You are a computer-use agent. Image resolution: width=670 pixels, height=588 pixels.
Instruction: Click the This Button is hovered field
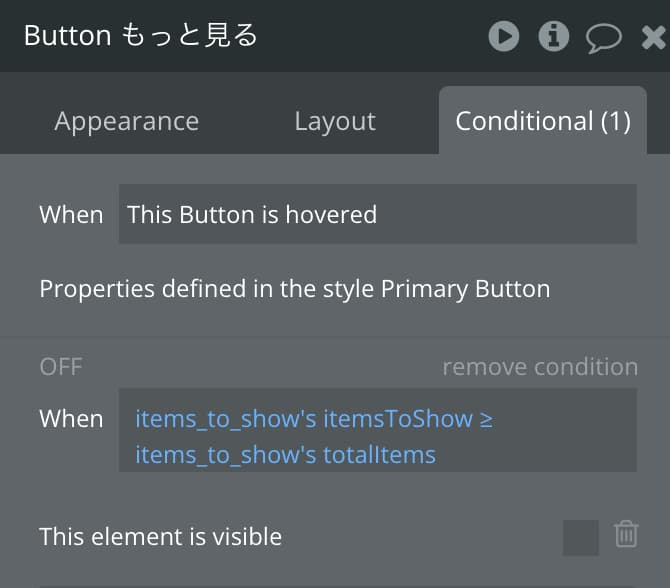378,214
